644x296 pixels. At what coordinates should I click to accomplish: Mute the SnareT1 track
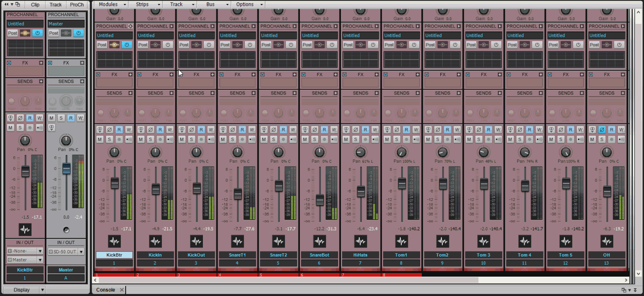click(223, 139)
